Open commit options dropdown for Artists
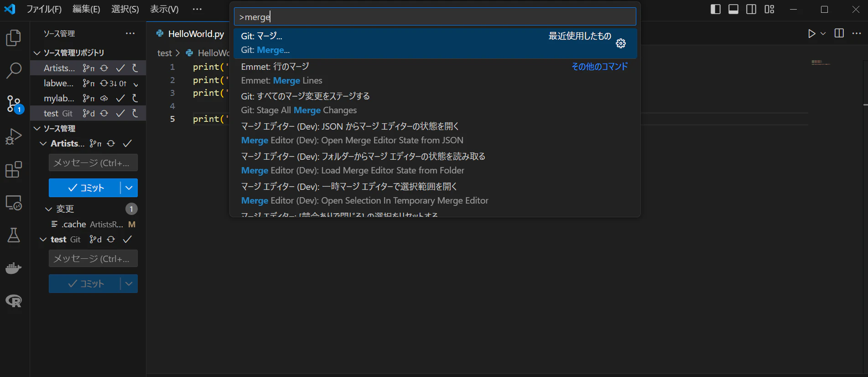This screenshot has height=377, width=868. click(129, 188)
